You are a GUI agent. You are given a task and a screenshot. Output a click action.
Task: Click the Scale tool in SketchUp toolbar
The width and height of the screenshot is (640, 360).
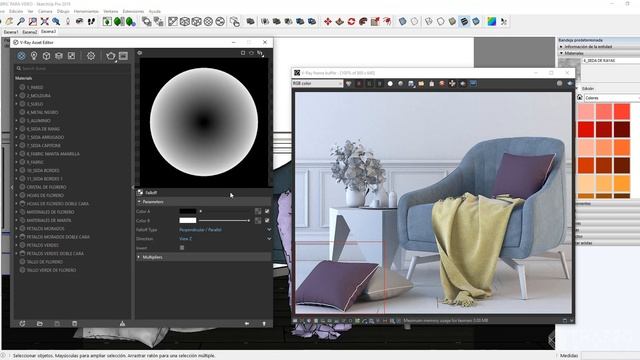coord(375,22)
